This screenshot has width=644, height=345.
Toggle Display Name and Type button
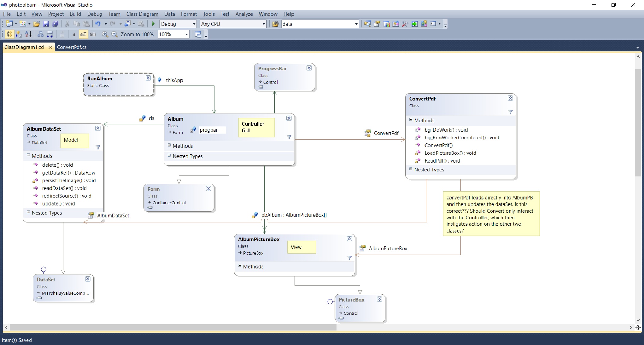point(83,34)
